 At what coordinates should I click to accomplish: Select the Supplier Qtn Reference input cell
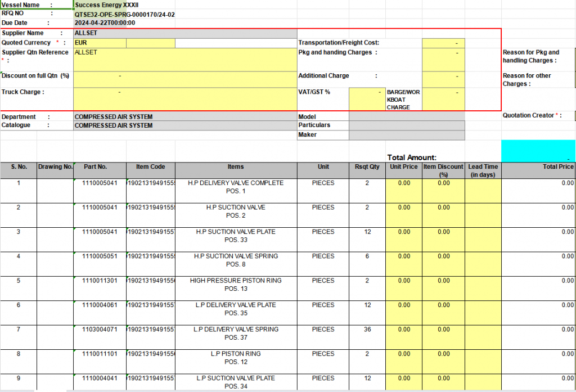pos(185,60)
